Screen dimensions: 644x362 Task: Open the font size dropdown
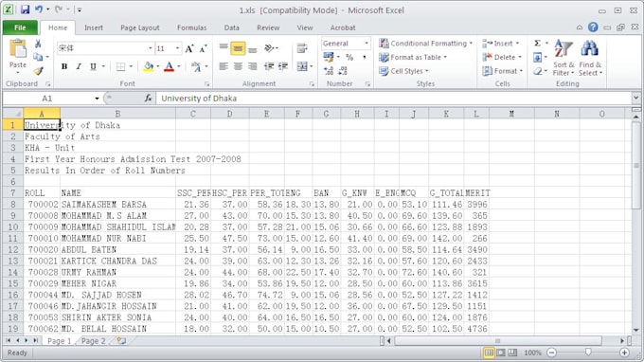[x=177, y=48]
